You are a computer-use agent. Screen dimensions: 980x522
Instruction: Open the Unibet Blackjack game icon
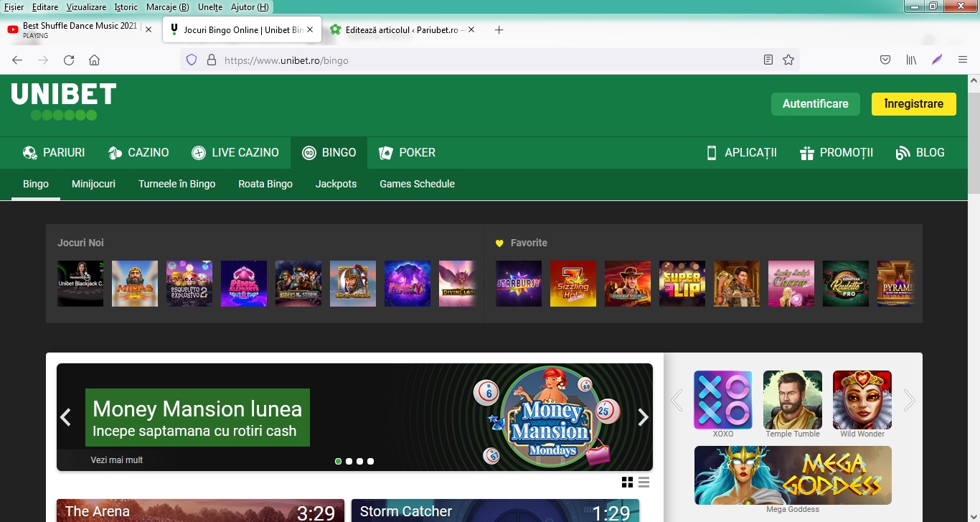point(80,284)
